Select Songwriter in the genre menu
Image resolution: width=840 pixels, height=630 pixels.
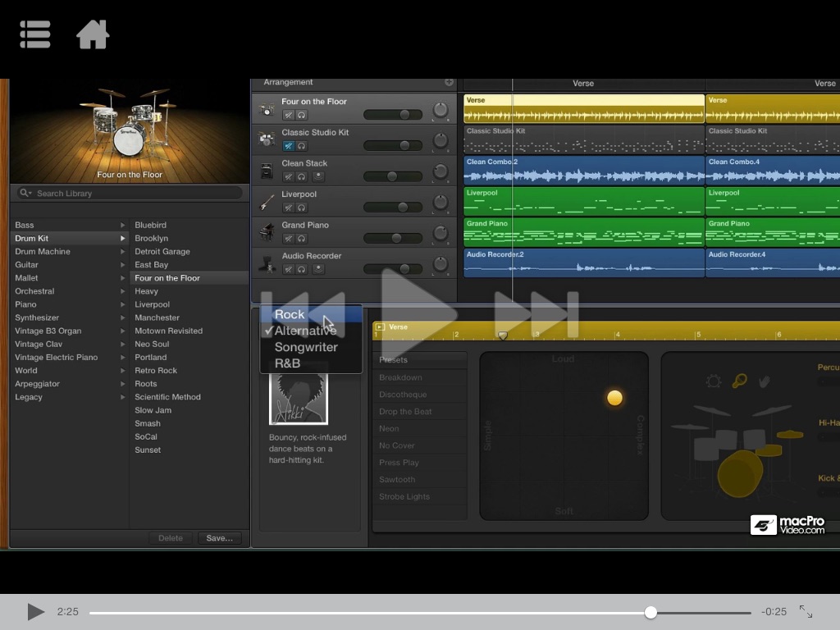pos(306,347)
